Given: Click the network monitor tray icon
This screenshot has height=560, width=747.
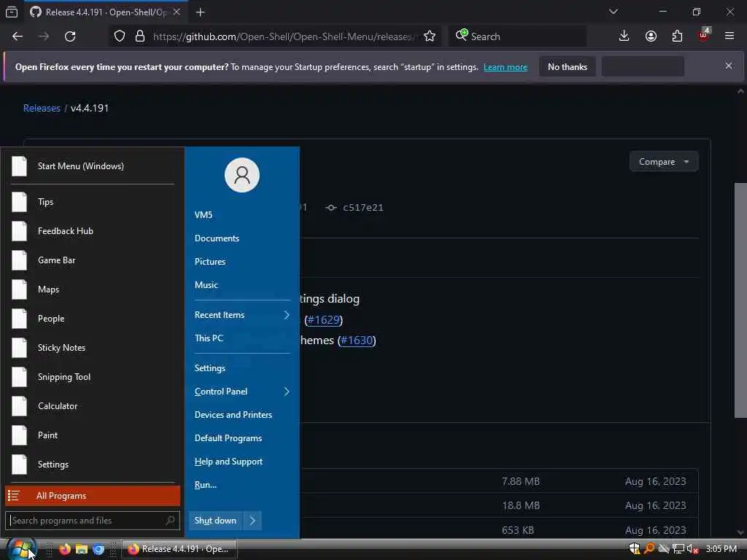Looking at the screenshot, I should click(678, 549).
